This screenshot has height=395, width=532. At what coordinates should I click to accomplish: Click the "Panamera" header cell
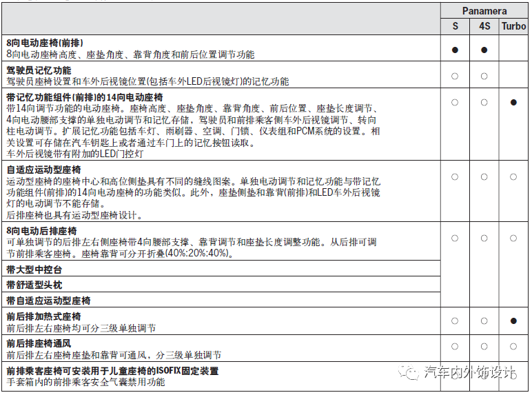484,11
